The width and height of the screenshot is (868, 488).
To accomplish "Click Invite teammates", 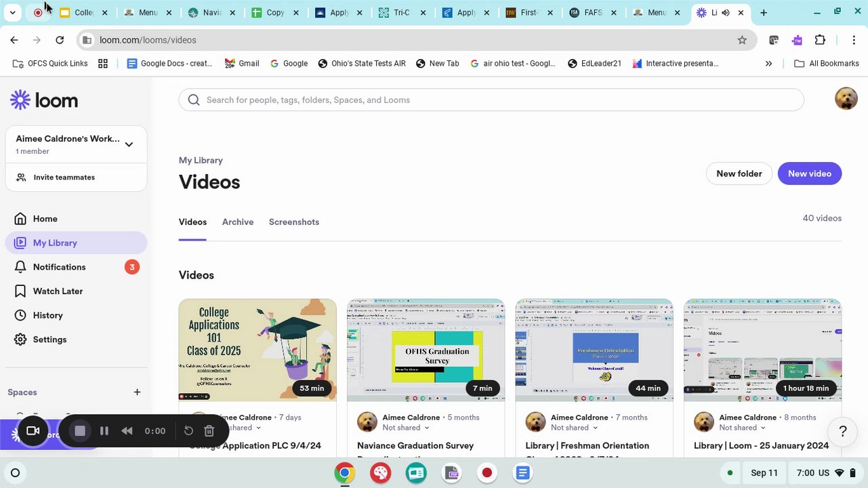I will (76, 178).
